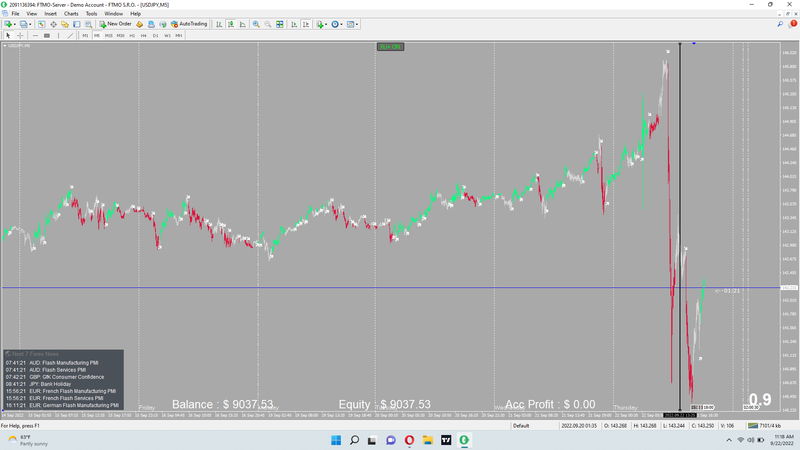Switch chart to candlesticks view
The width and height of the screenshot is (800, 450).
232,23
